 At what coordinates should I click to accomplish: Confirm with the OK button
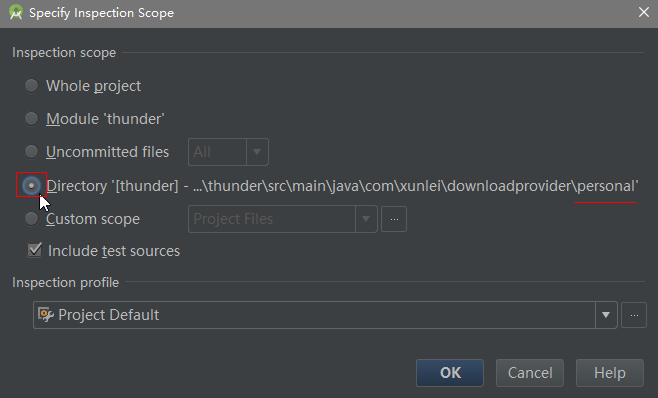[x=450, y=373]
